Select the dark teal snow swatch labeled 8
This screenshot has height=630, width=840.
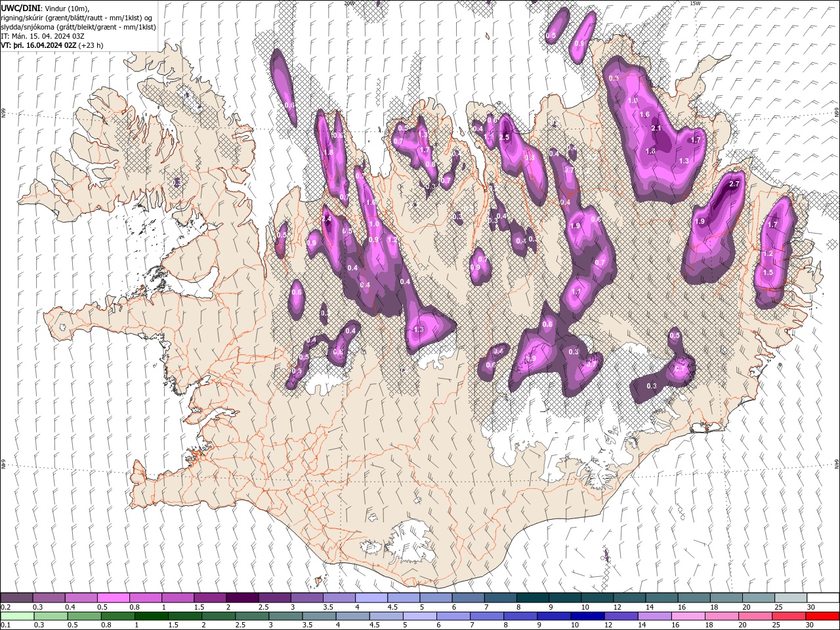click(532, 598)
